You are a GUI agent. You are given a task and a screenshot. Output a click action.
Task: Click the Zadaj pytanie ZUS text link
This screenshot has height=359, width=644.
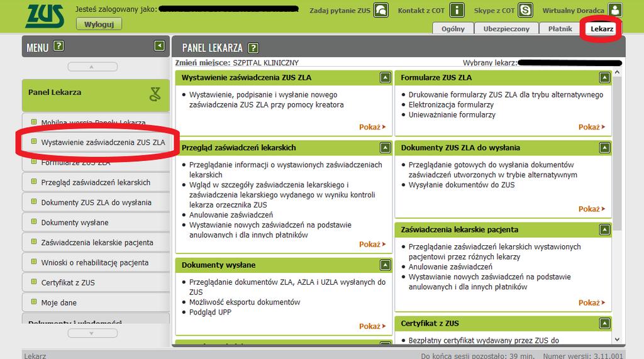tap(340, 11)
